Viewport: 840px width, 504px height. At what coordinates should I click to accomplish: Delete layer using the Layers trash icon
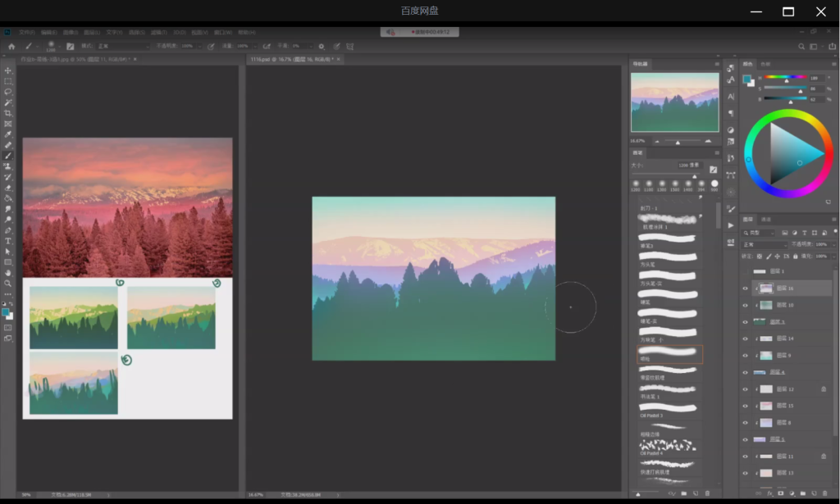[826, 494]
